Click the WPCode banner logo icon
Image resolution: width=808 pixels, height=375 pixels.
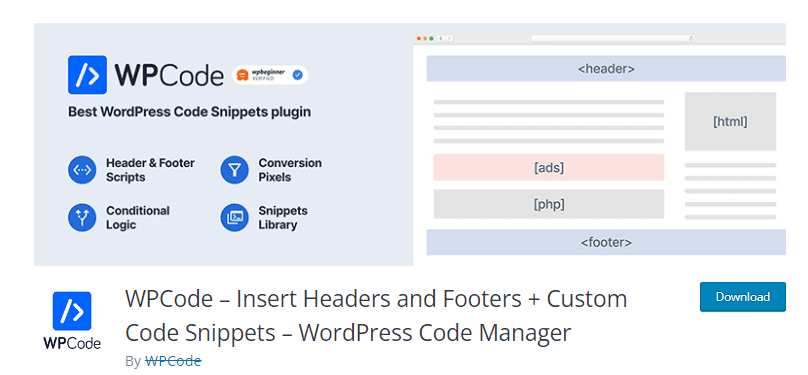click(87, 75)
